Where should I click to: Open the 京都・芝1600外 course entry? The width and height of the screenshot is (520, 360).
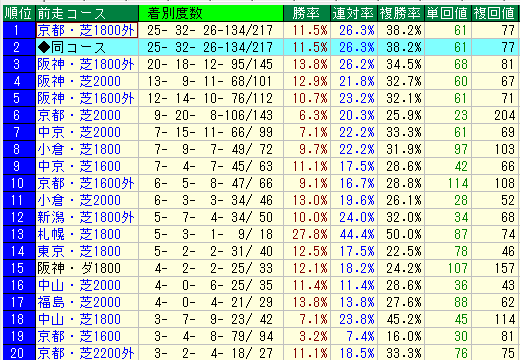86,183
